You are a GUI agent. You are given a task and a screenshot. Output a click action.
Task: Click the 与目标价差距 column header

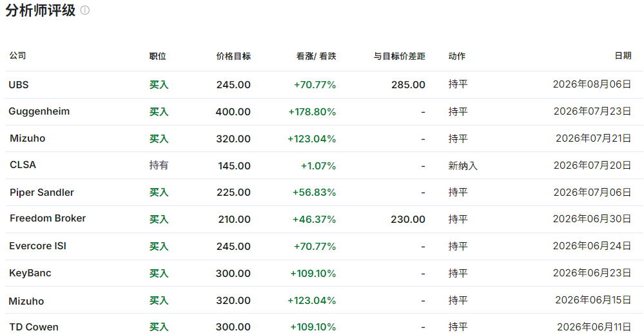(399, 56)
